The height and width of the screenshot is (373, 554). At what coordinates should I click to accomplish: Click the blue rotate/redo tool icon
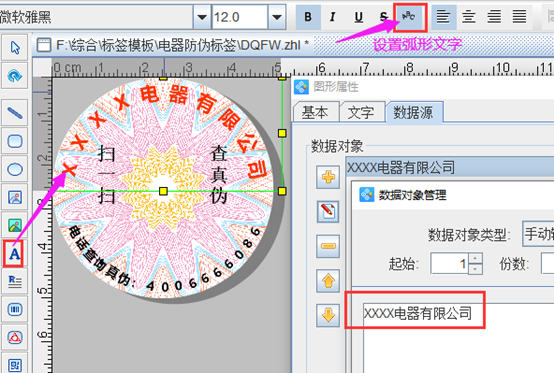[14, 76]
